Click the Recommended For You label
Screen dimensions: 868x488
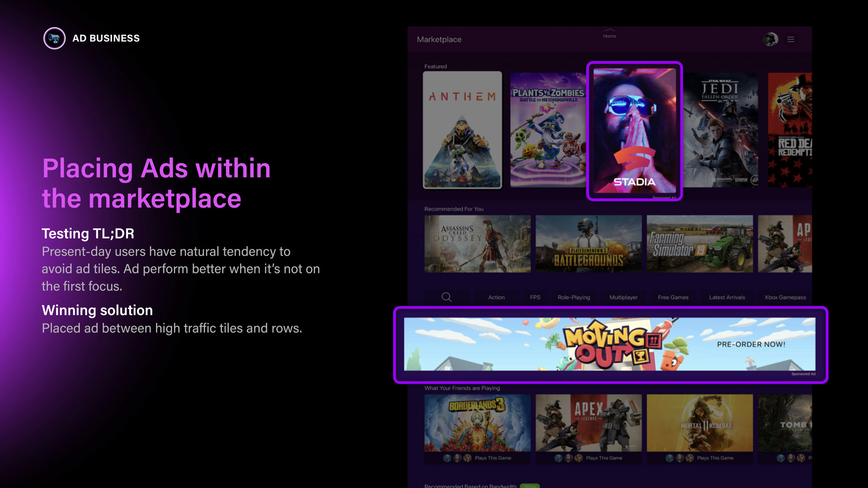click(454, 209)
